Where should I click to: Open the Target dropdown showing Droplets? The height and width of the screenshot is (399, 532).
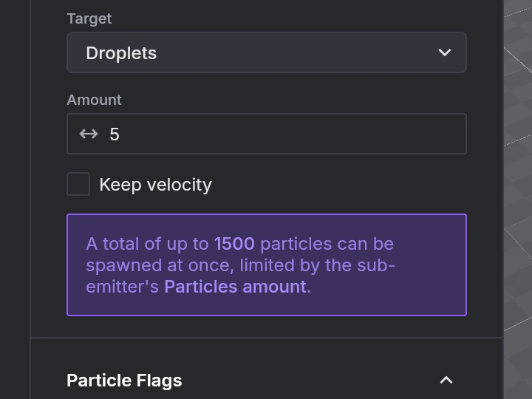pyautogui.click(x=266, y=52)
